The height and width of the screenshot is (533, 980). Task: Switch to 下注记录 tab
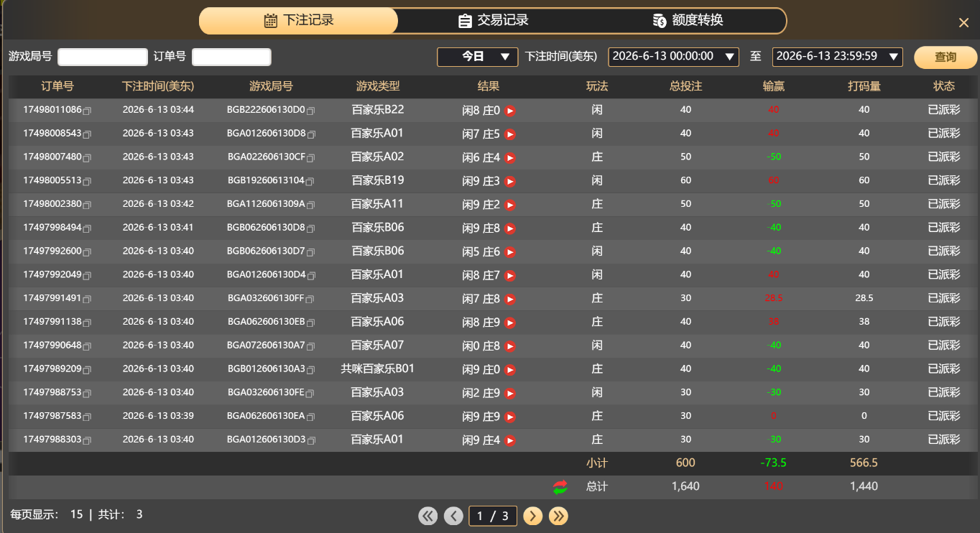[x=298, y=21]
